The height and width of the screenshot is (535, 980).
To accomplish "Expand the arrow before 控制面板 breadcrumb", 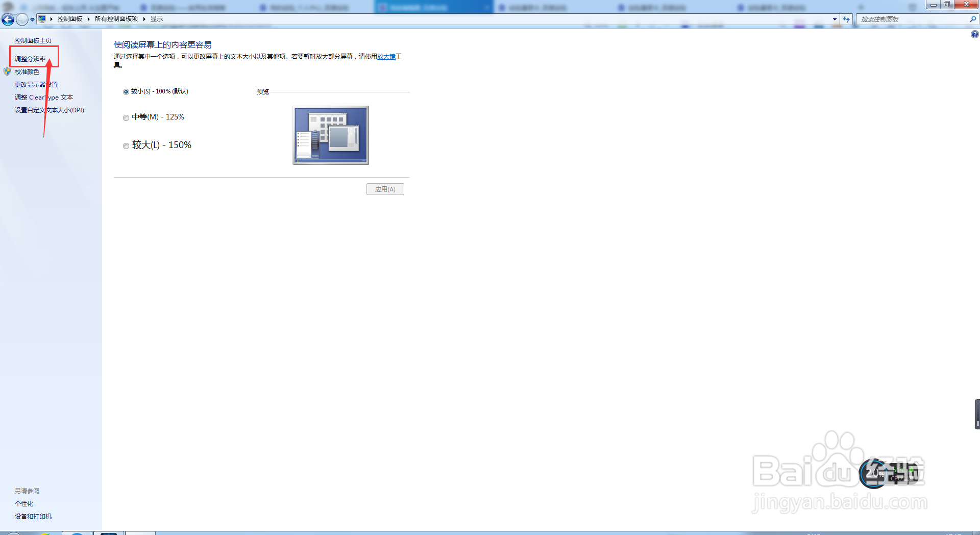I will coord(52,19).
